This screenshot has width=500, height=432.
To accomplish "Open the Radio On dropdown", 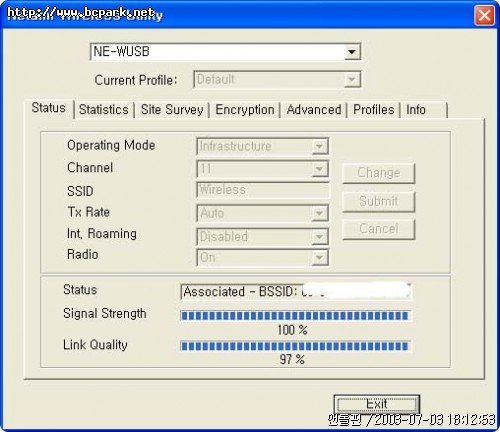I will (x=263, y=257).
